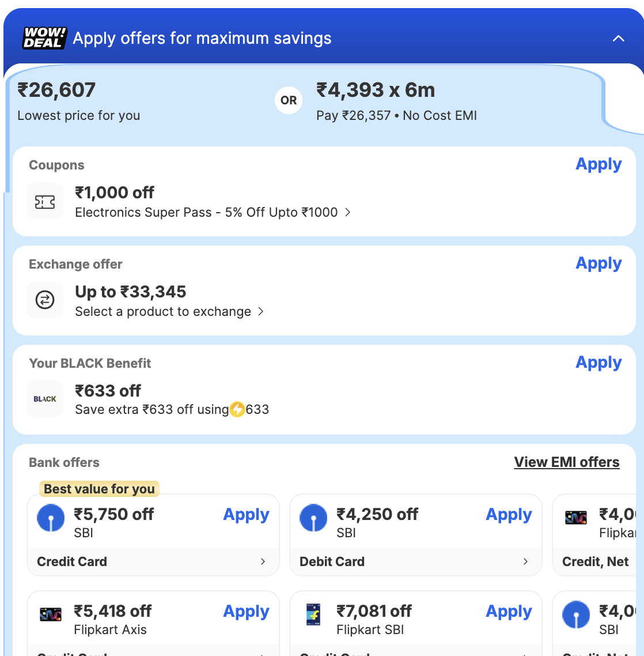Open View EMI offers link
The width and height of the screenshot is (644, 656).
567,462
